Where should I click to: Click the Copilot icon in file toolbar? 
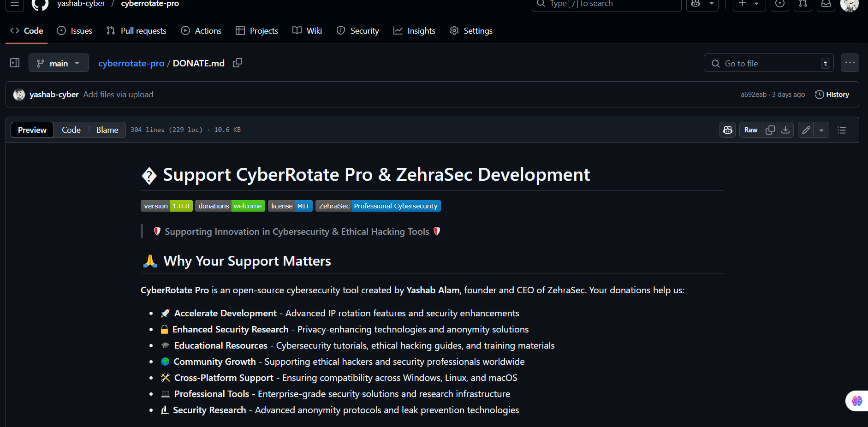point(728,130)
